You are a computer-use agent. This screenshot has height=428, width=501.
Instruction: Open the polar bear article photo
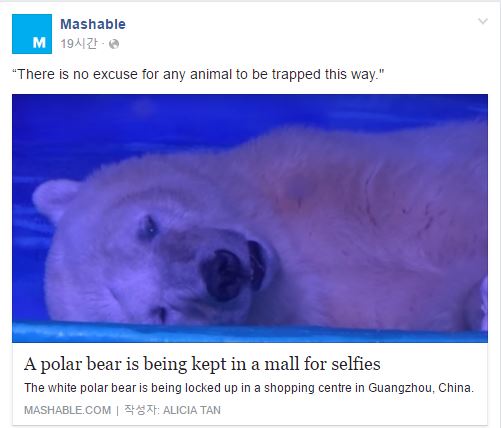point(250,218)
